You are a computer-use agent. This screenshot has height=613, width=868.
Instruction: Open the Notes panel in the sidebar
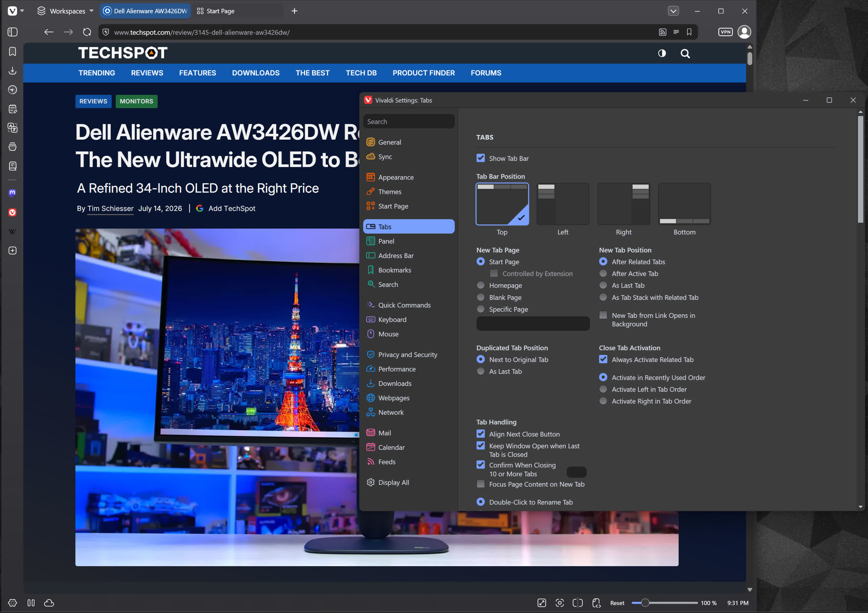pyautogui.click(x=12, y=109)
